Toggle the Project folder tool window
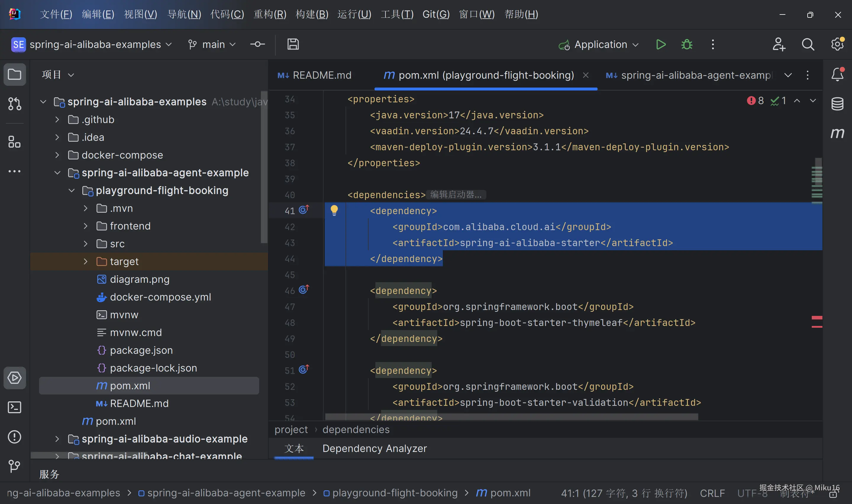 (14, 74)
